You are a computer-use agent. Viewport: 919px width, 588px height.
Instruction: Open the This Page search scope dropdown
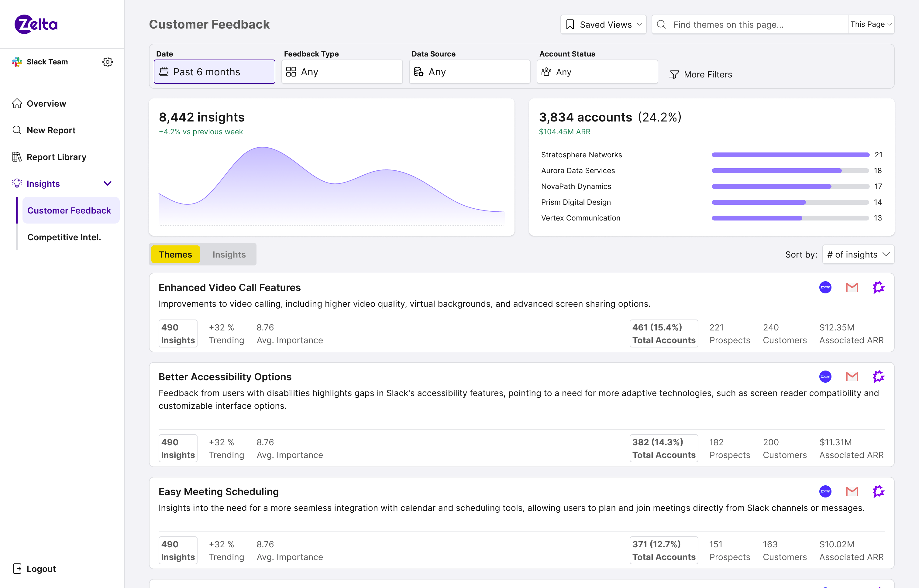pyautogui.click(x=871, y=24)
